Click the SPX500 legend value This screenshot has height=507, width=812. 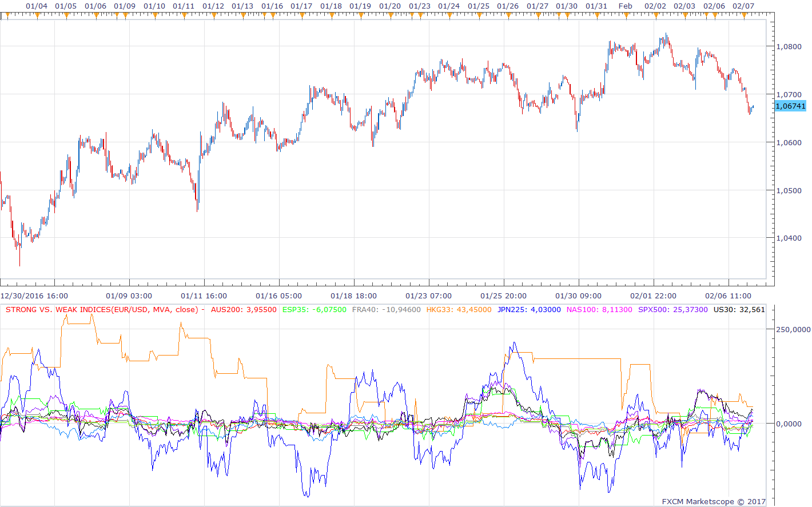[673, 310]
